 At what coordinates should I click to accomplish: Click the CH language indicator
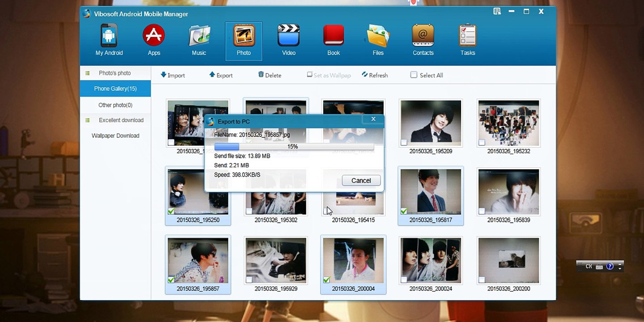pos(589,267)
